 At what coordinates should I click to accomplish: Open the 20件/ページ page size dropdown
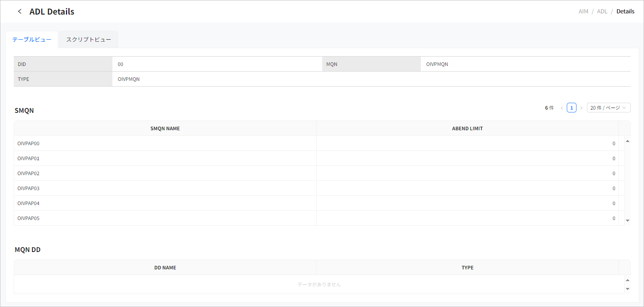pos(608,108)
